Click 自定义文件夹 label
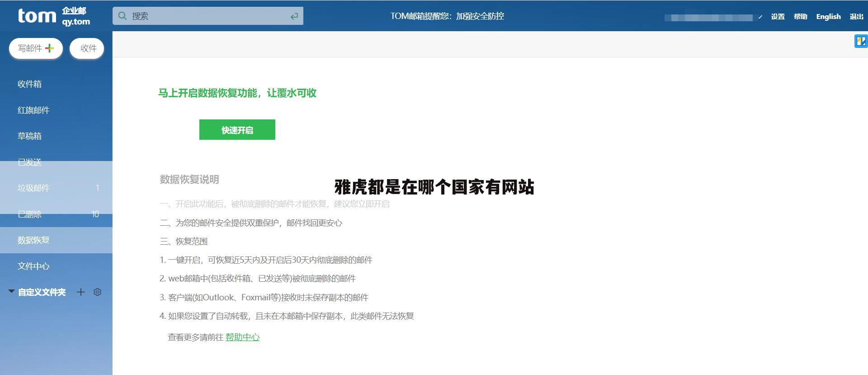Image resolution: width=868 pixels, height=375 pixels. (x=42, y=292)
